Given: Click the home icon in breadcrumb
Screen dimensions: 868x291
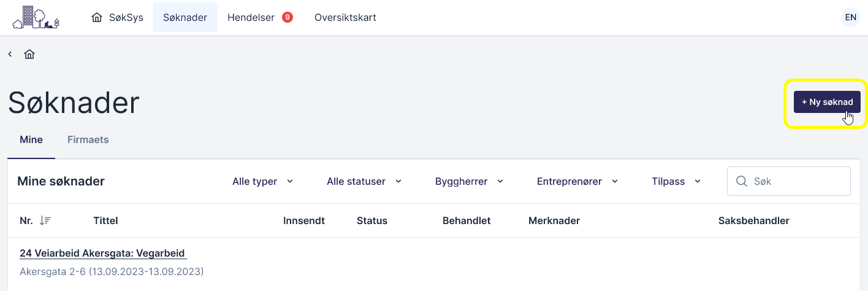Looking at the screenshot, I should [29, 54].
